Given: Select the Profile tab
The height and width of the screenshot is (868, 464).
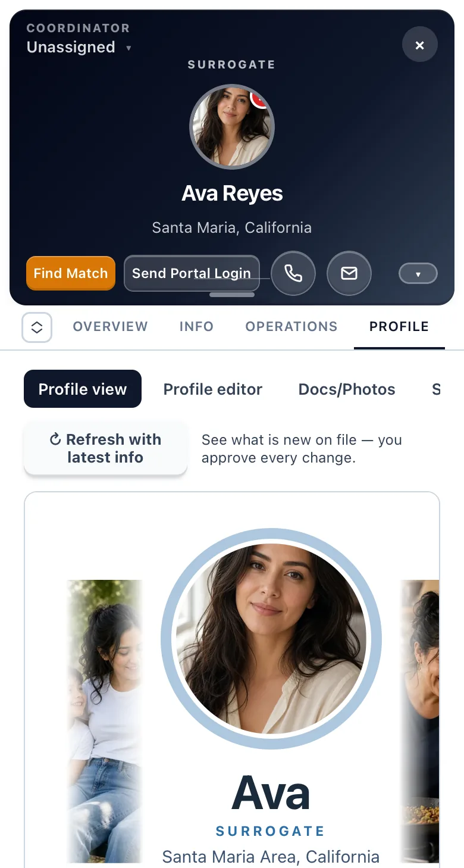Looking at the screenshot, I should (x=399, y=326).
